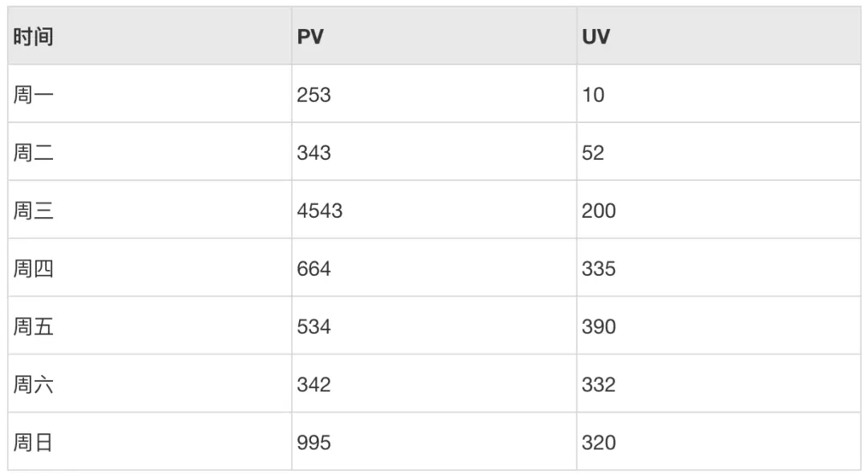Select the 周五 row label
The height and width of the screenshot is (475, 868).
[33, 326]
